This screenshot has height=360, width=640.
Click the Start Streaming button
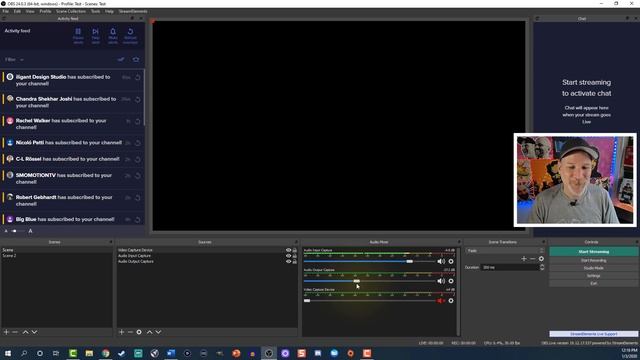click(593, 252)
